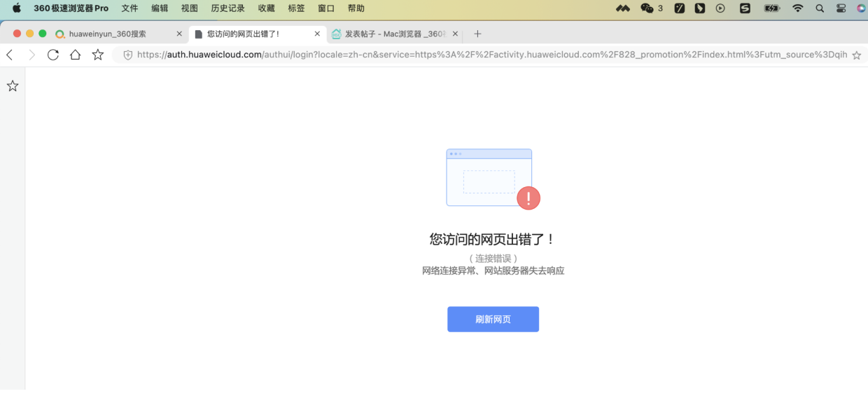Open Control Center in the menu bar

pyautogui.click(x=840, y=8)
